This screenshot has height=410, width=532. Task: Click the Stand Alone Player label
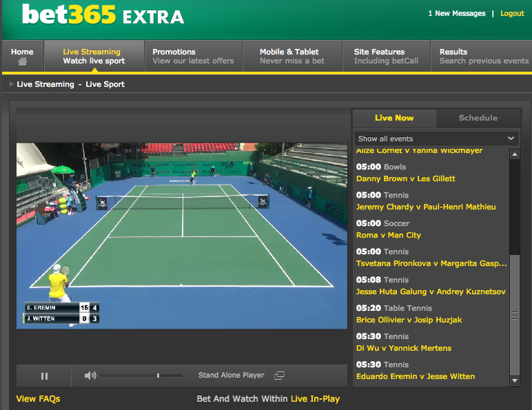pyautogui.click(x=231, y=375)
